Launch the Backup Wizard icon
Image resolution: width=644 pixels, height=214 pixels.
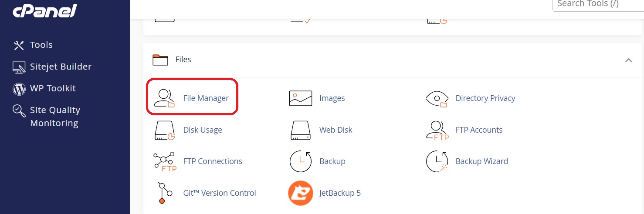point(437,161)
